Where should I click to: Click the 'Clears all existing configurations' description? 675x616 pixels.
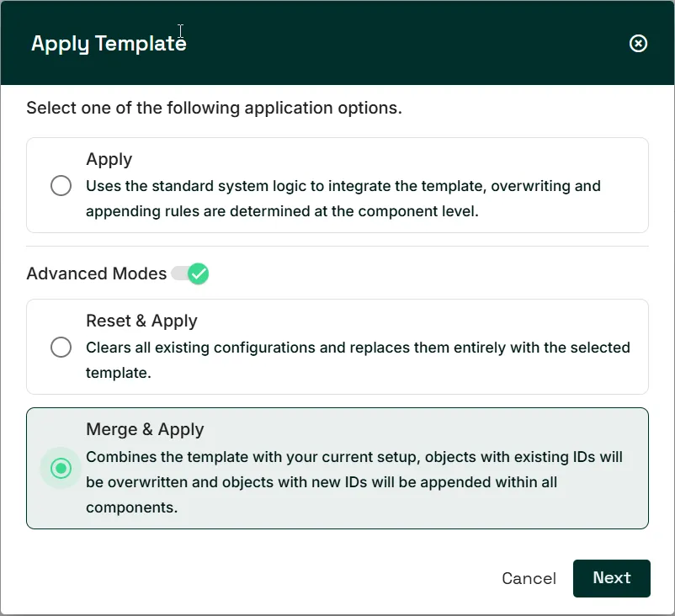tap(358, 360)
